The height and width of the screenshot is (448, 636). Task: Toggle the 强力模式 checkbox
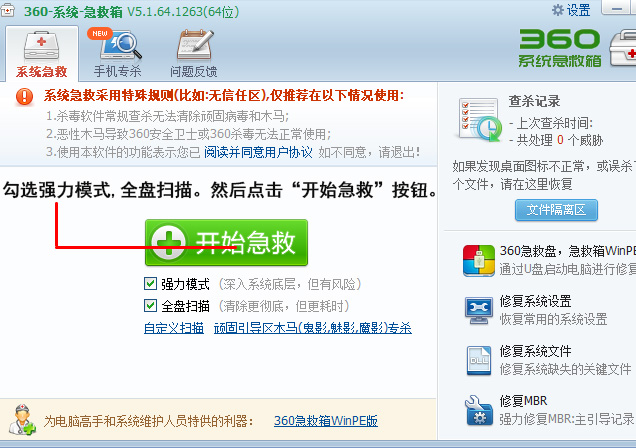click(151, 284)
